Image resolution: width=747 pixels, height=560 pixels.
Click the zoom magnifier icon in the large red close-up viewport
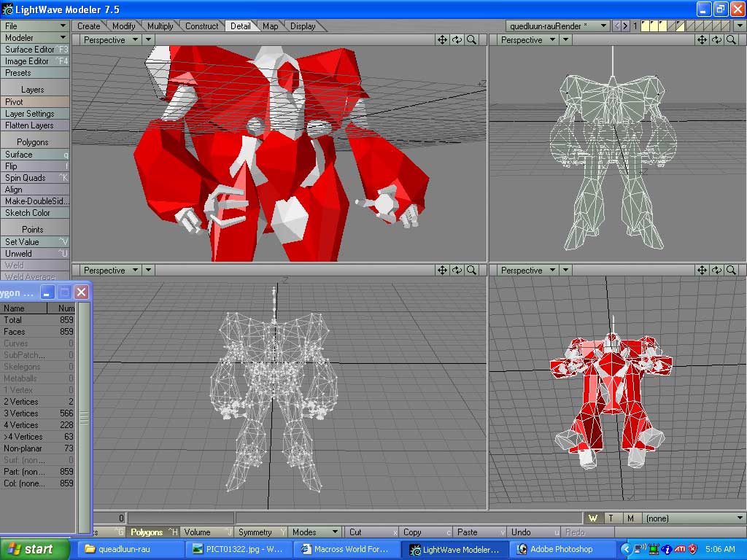[472, 40]
